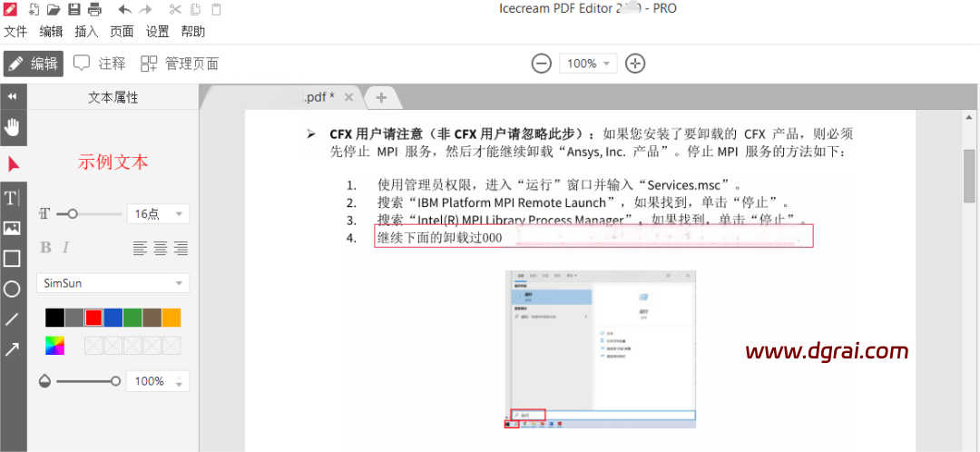
Task: Open the 100% zoom level dropdown
Action: [x=589, y=64]
